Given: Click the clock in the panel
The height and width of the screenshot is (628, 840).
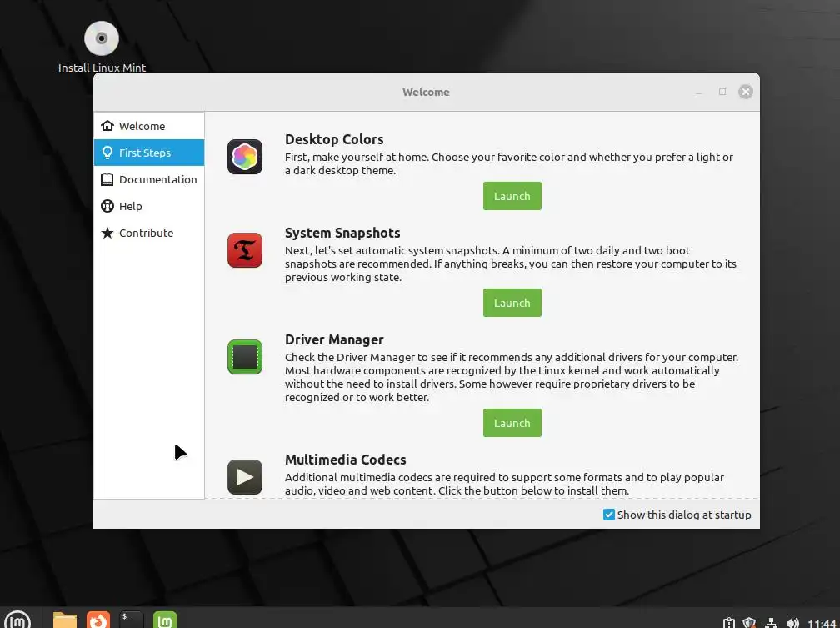Looking at the screenshot, I should tap(822, 623).
